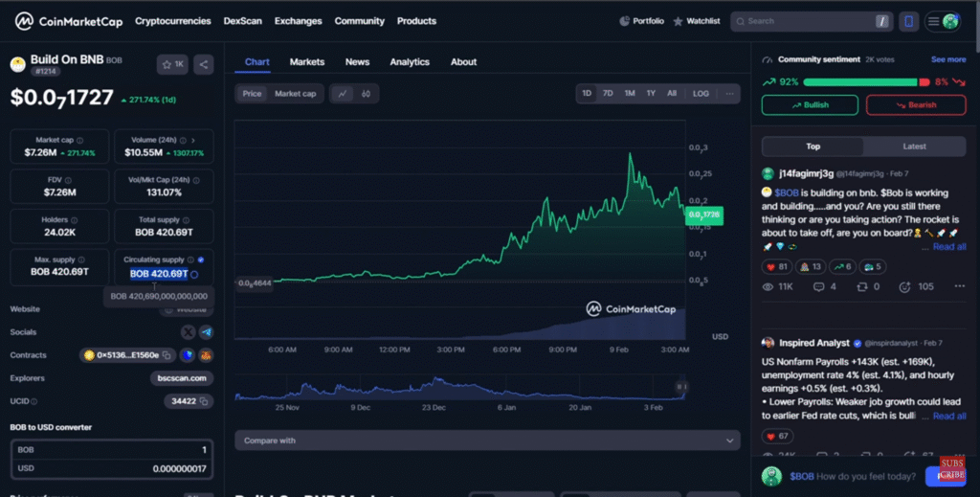
Task: Open j14fagimrj3g profile name
Action: pos(806,173)
